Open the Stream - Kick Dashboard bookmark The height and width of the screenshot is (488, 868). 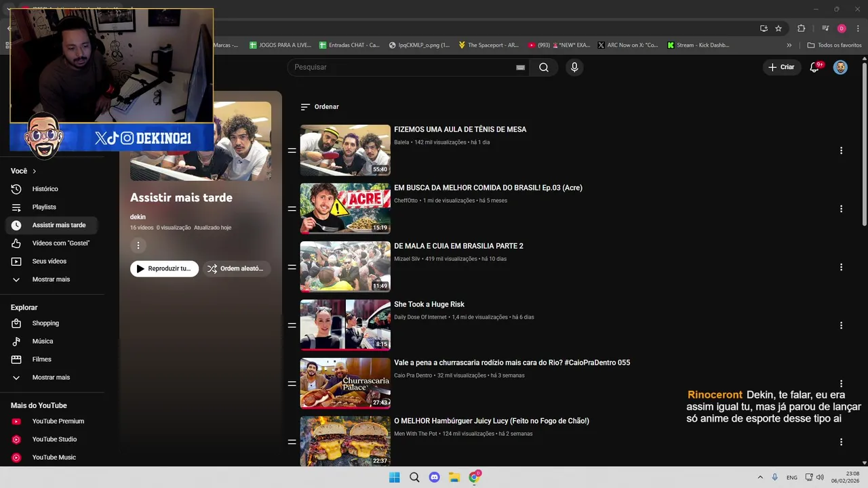point(698,45)
